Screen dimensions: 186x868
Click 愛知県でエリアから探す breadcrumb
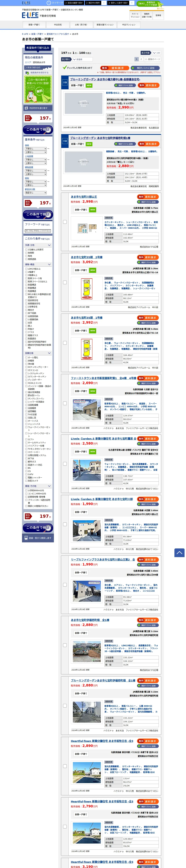pyautogui.click(x=58, y=34)
